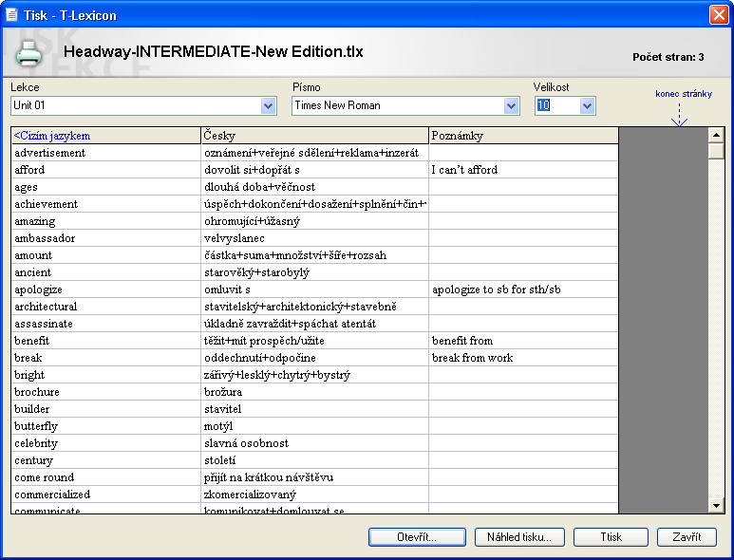
Task: Click the note benefit from
Action: (462, 341)
